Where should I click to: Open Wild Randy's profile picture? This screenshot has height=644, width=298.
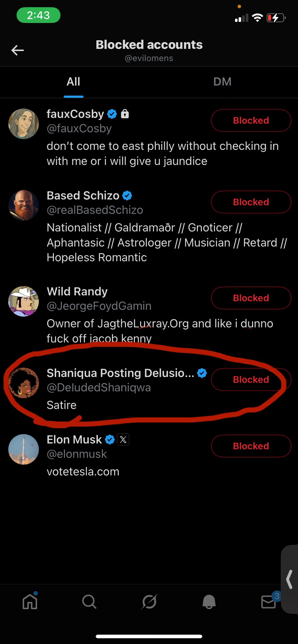[x=24, y=301]
